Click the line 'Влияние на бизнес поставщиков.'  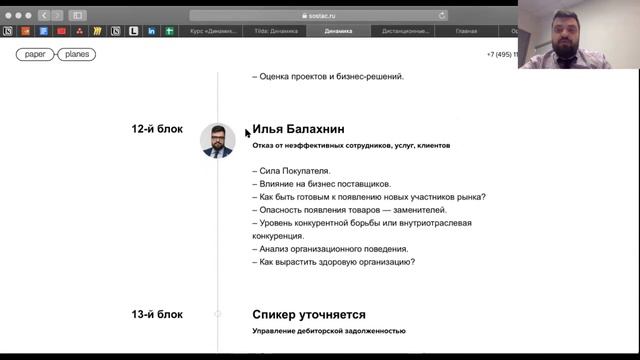[x=322, y=184]
